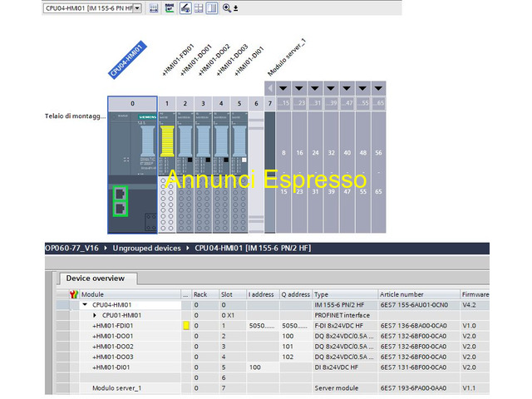Image resolution: width=532 pixels, height=399 pixels.
Task: Sort by the Slot column header
Action: 233,294
